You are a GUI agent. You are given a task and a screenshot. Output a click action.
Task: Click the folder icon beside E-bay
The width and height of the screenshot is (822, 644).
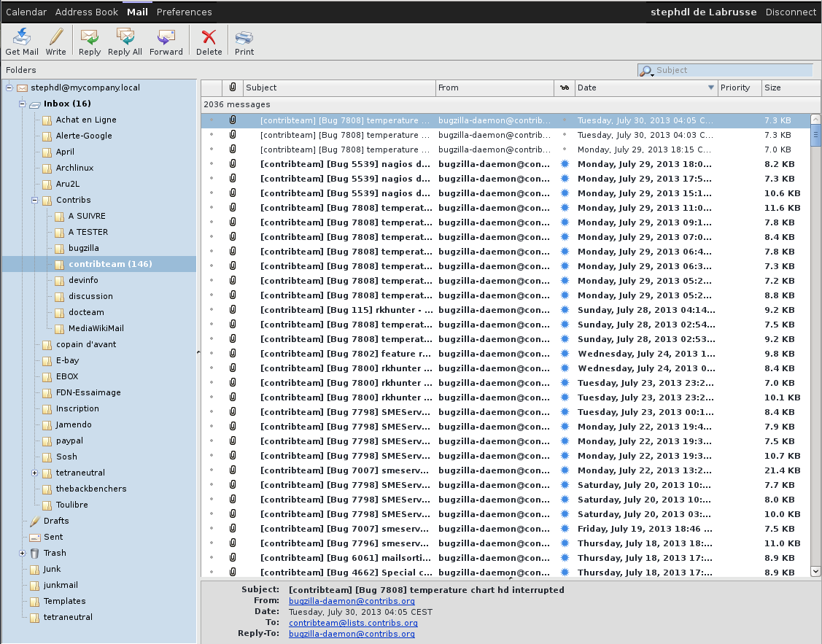[x=47, y=361]
